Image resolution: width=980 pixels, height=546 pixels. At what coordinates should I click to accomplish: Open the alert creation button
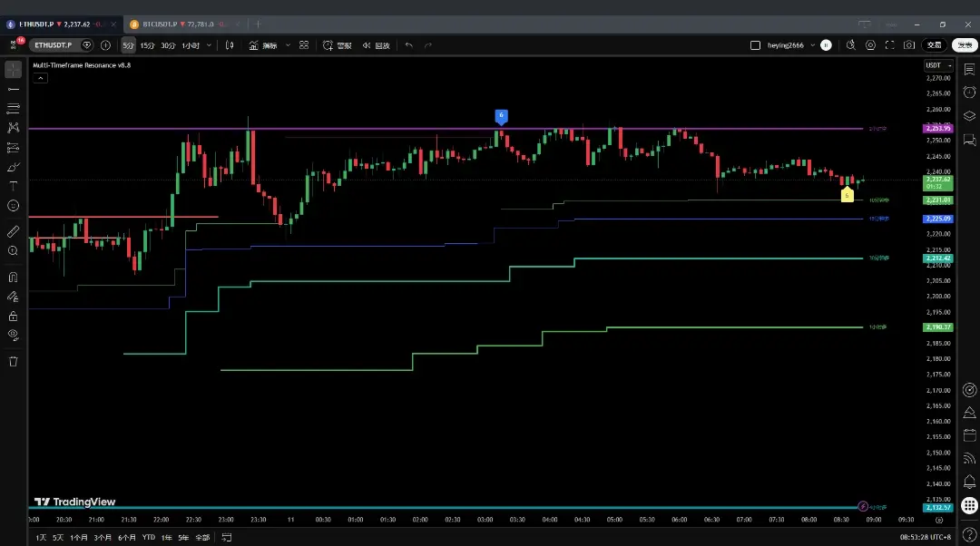[x=337, y=45]
